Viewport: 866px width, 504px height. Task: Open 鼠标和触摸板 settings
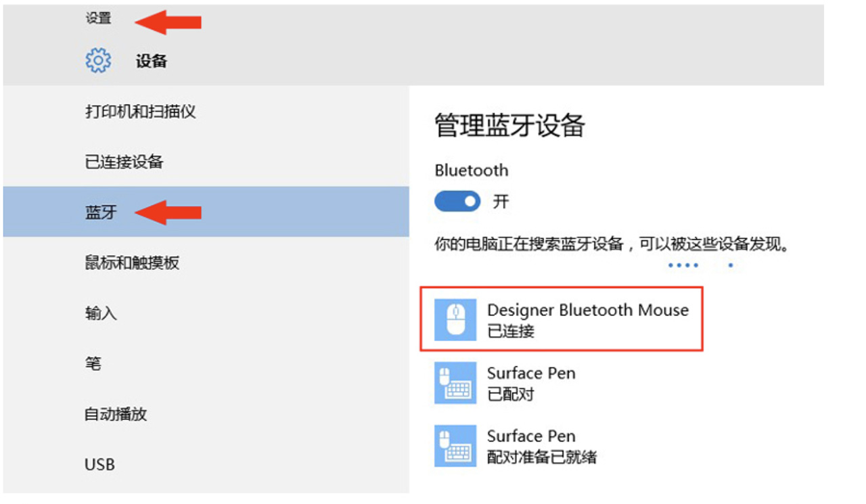(133, 263)
